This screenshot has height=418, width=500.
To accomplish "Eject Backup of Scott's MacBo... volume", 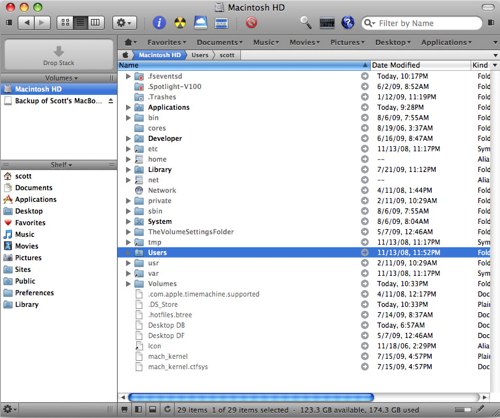I will click(x=111, y=101).
